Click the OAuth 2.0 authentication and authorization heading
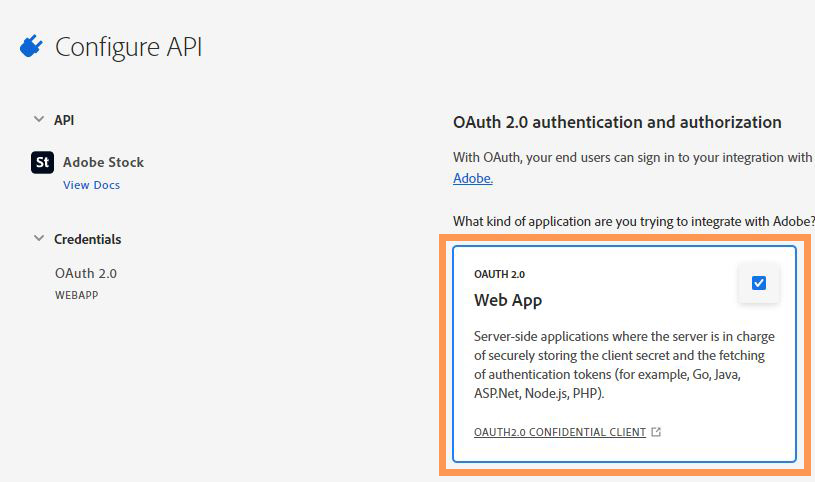Screen dimensions: 815x482 pyautogui.click(x=617, y=122)
